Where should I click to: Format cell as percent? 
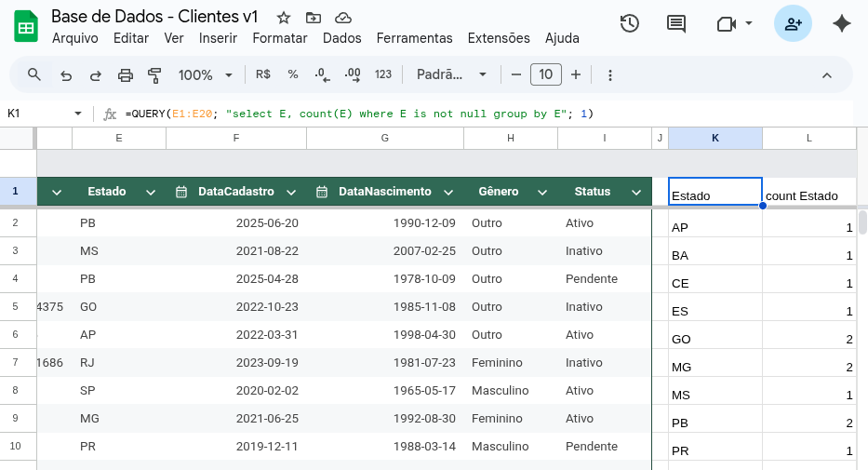point(293,74)
